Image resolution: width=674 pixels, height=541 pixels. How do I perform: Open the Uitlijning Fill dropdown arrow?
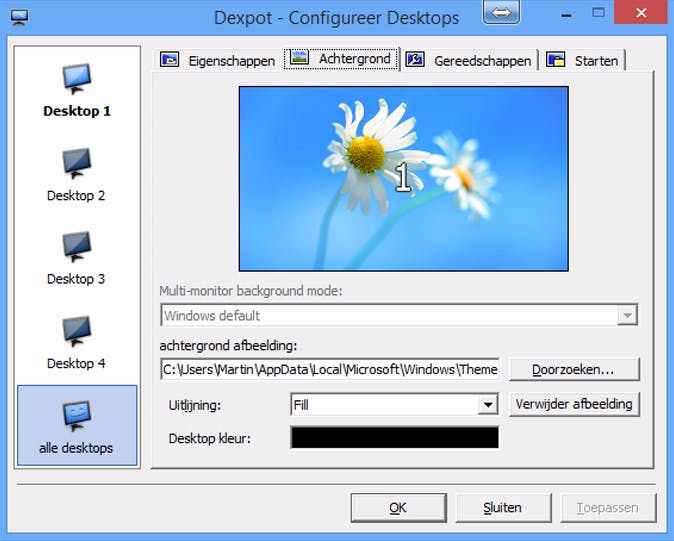[488, 404]
